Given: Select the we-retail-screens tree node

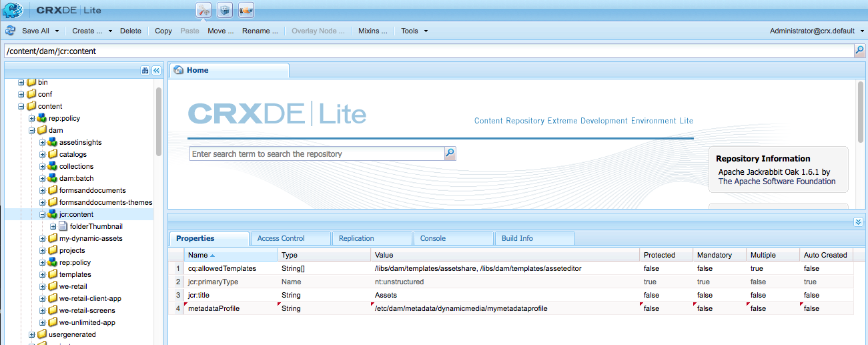Looking at the screenshot, I should (87, 310).
